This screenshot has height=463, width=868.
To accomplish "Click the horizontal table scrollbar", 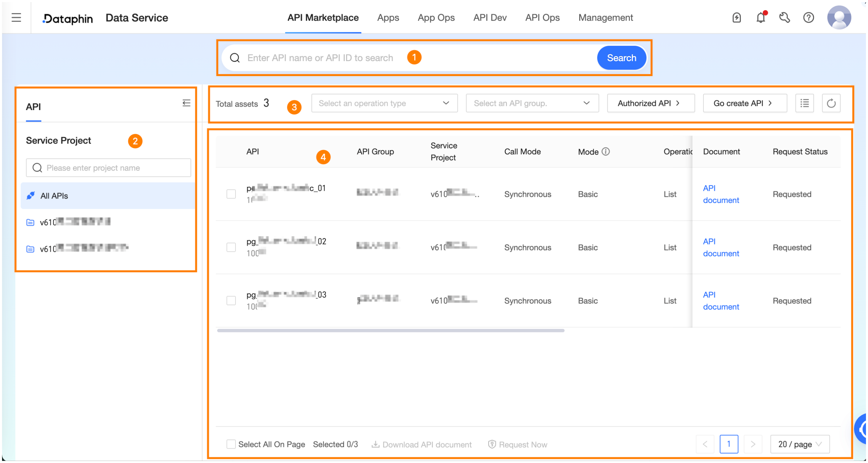I will click(391, 331).
